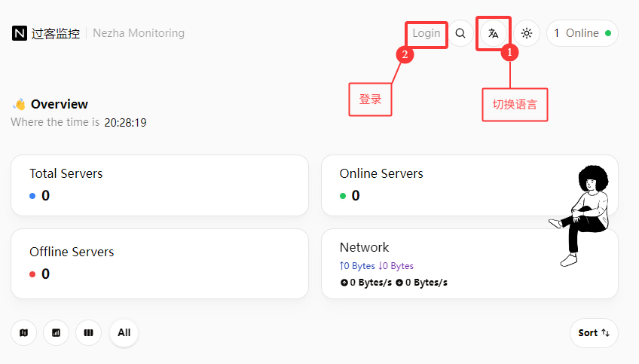Click the waving hand Overview emoji

[20, 104]
